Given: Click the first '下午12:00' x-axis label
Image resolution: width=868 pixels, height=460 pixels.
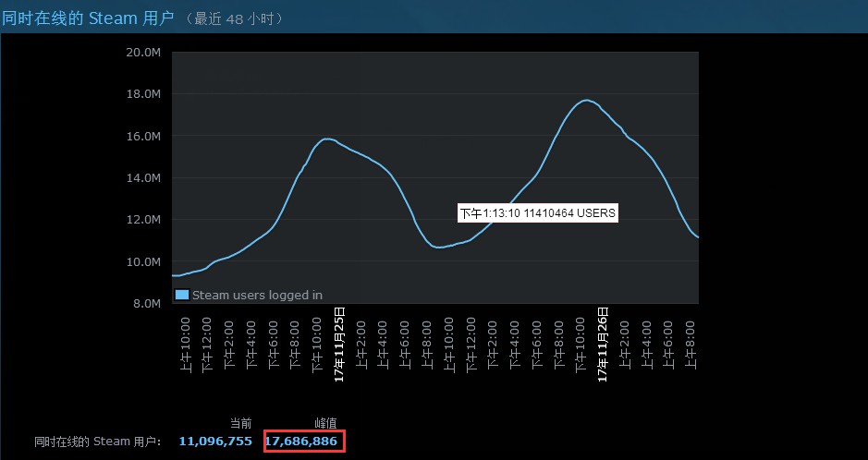Looking at the screenshot, I should [x=207, y=345].
